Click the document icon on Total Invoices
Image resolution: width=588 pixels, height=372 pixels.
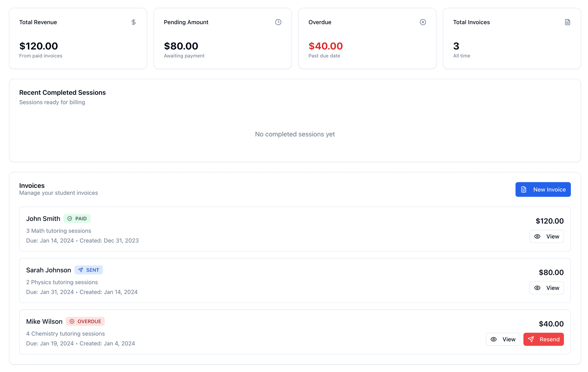pos(567,22)
